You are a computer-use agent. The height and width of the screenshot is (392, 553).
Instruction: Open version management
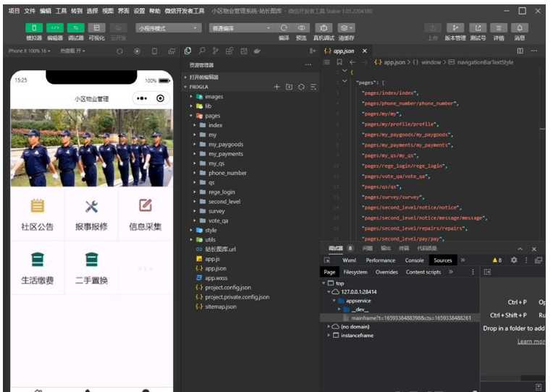tap(455, 28)
